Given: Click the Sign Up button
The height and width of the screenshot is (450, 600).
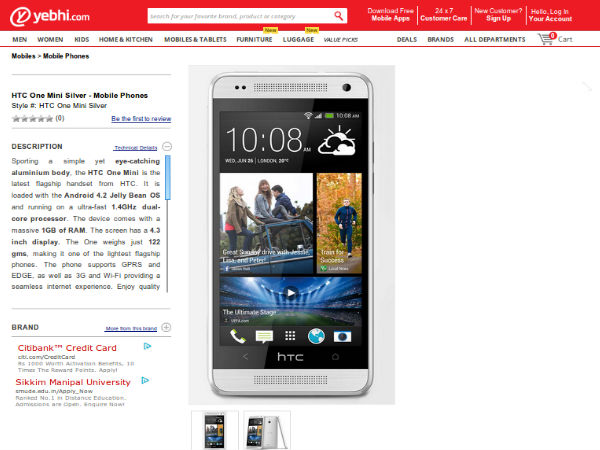Looking at the screenshot, I should (x=498, y=19).
